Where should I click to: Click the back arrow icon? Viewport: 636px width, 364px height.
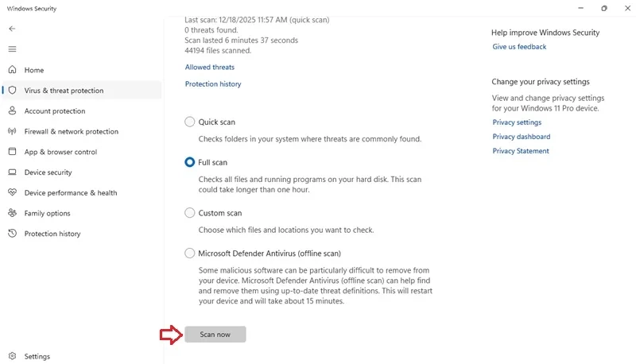pos(12,29)
